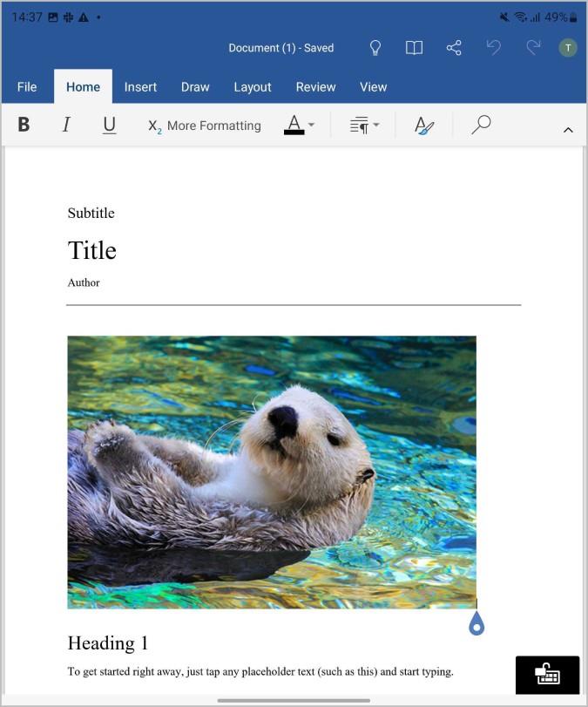Image resolution: width=588 pixels, height=707 pixels.
Task: Tap the blue cursor handle
Action: point(476,623)
